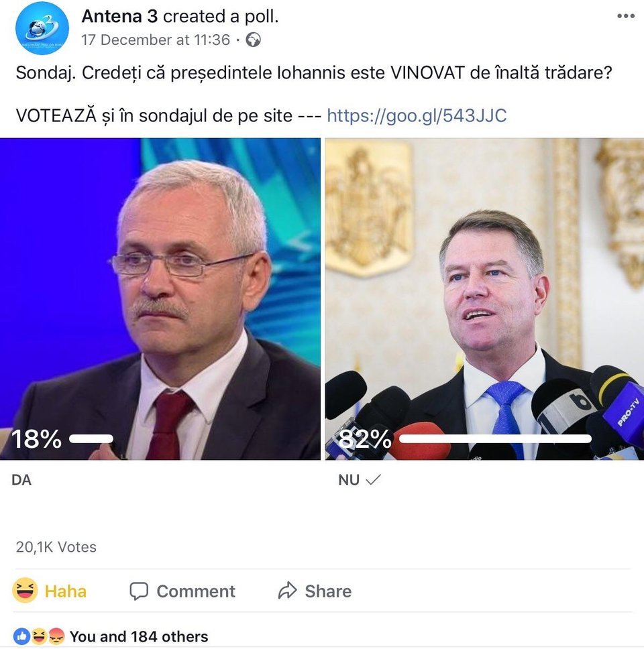Viewport: 644px width, 649px height.
Task: Select the right poll photo with microphones
Action: click(484, 299)
